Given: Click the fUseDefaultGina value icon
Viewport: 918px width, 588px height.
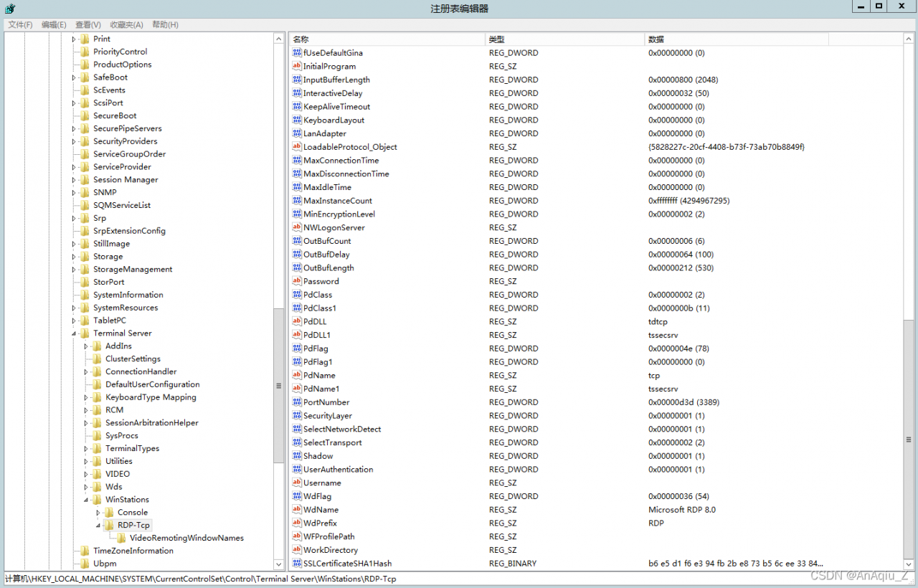Looking at the screenshot, I should pyautogui.click(x=297, y=53).
